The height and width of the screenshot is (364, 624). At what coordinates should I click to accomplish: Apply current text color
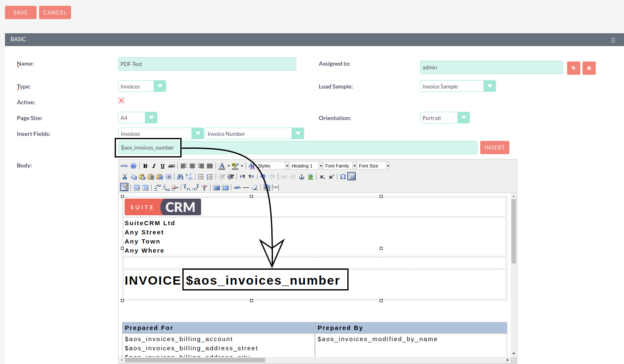pos(222,166)
